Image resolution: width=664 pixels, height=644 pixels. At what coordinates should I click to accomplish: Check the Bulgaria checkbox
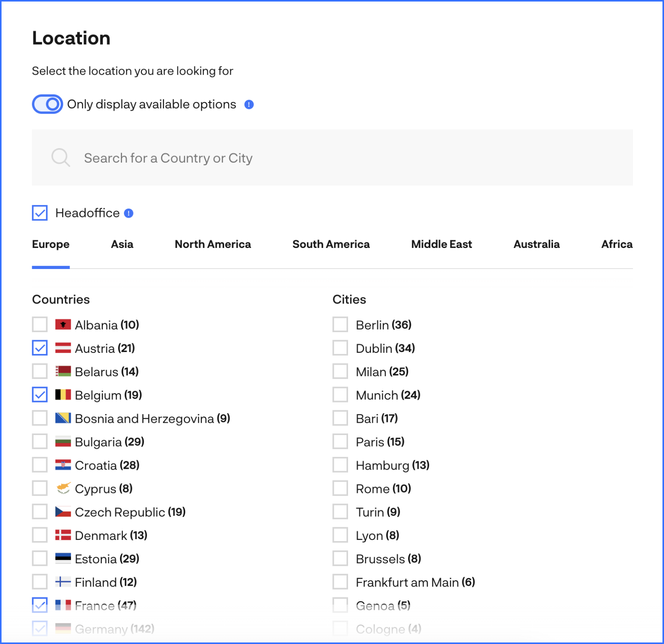click(x=40, y=442)
